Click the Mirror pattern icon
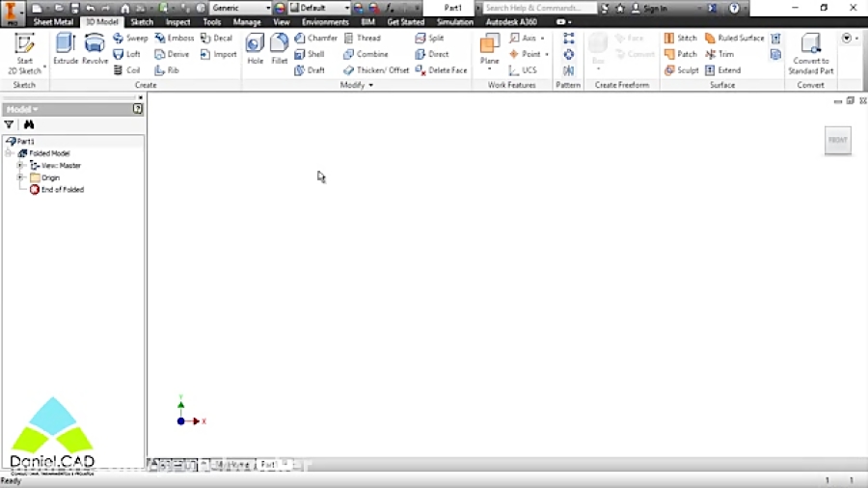The height and width of the screenshot is (488, 868). 568,70
